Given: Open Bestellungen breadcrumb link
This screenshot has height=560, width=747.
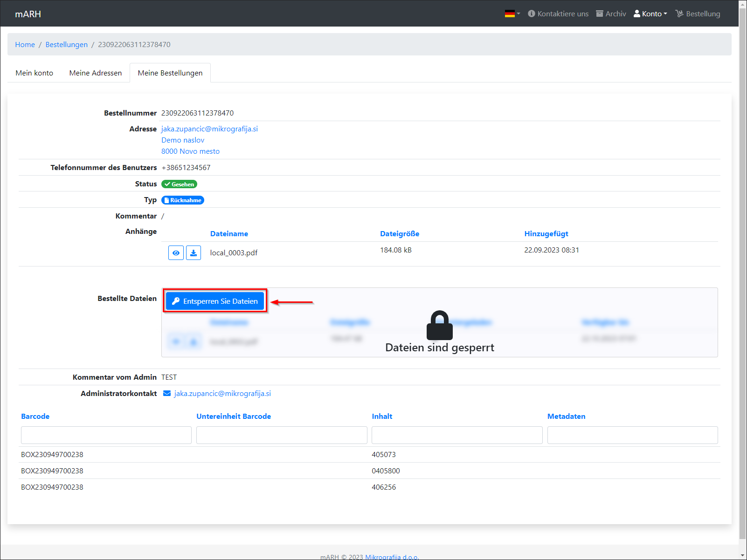Looking at the screenshot, I should (x=67, y=45).
